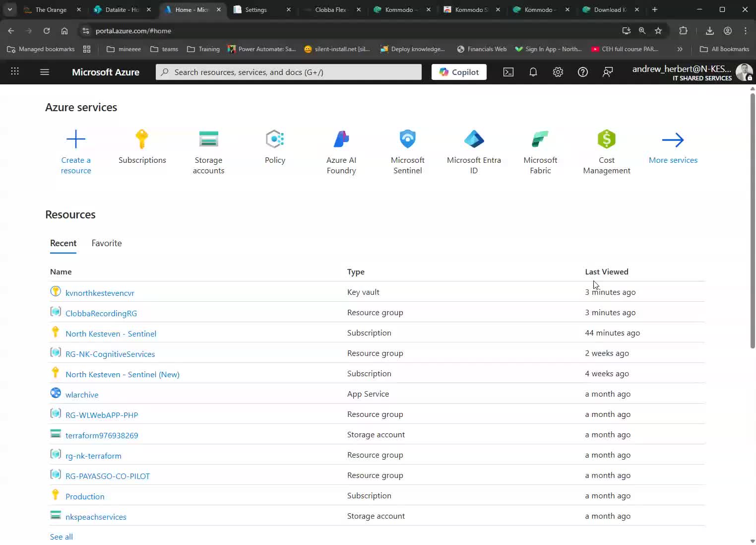This screenshot has width=756, height=545.
Task: Open the teams bookmarks folder
Action: [164, 49]
